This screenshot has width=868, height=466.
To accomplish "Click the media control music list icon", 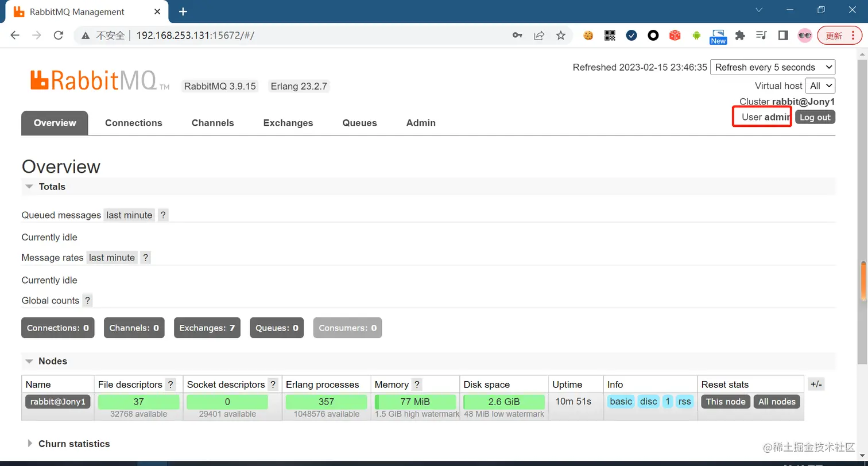I will pos(762,36).
